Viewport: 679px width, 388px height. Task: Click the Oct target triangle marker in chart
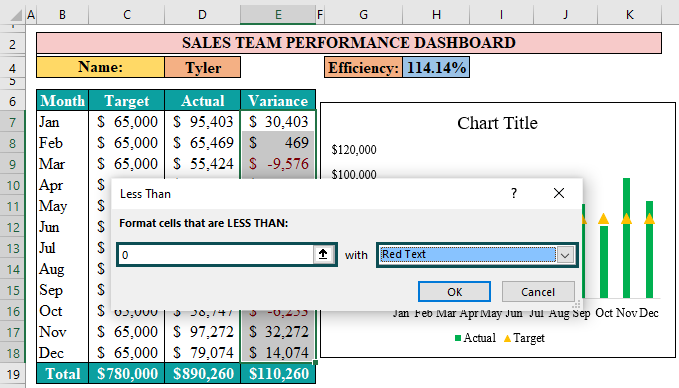tap(603, 219)
